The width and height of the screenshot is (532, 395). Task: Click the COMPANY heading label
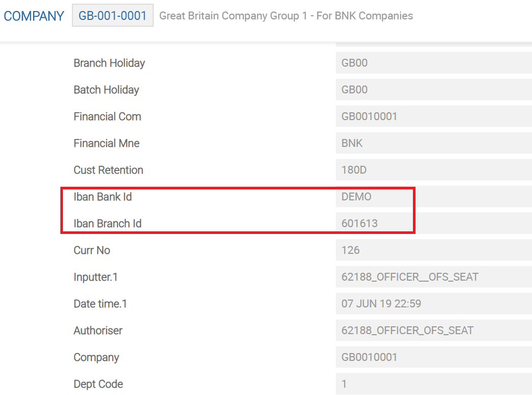point(34,16)
